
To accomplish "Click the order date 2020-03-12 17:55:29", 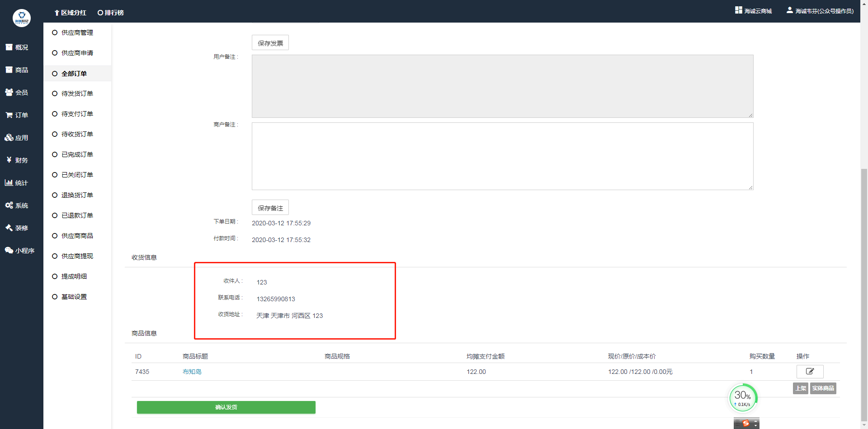I will (281, 223).
